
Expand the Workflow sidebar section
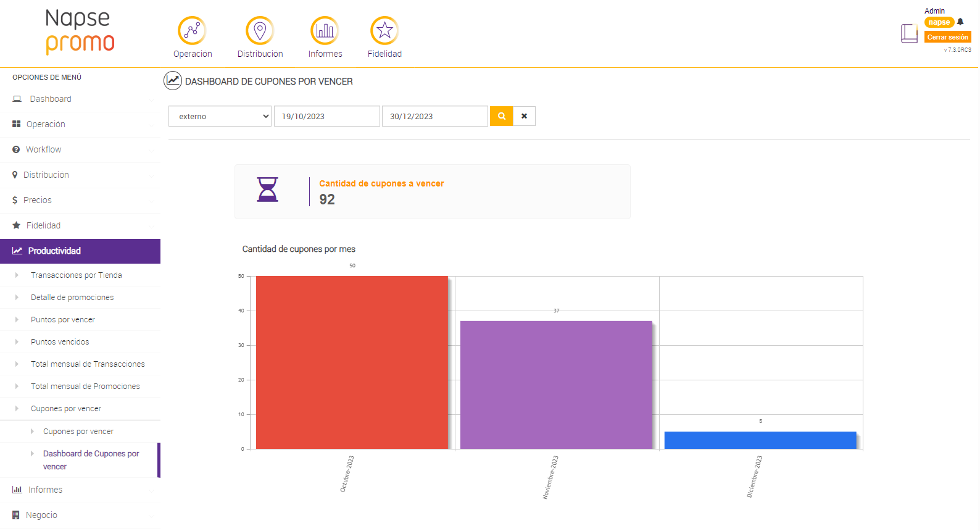(44, 149)
